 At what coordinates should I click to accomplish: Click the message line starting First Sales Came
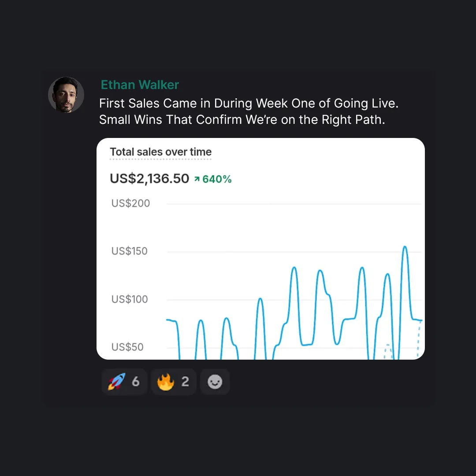249,103
